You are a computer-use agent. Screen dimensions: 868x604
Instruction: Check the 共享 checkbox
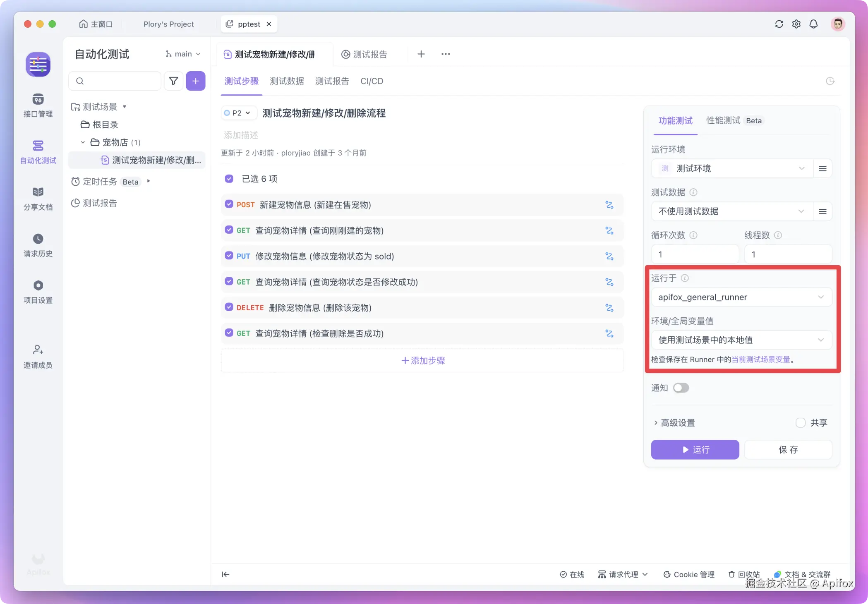(801, 422)
